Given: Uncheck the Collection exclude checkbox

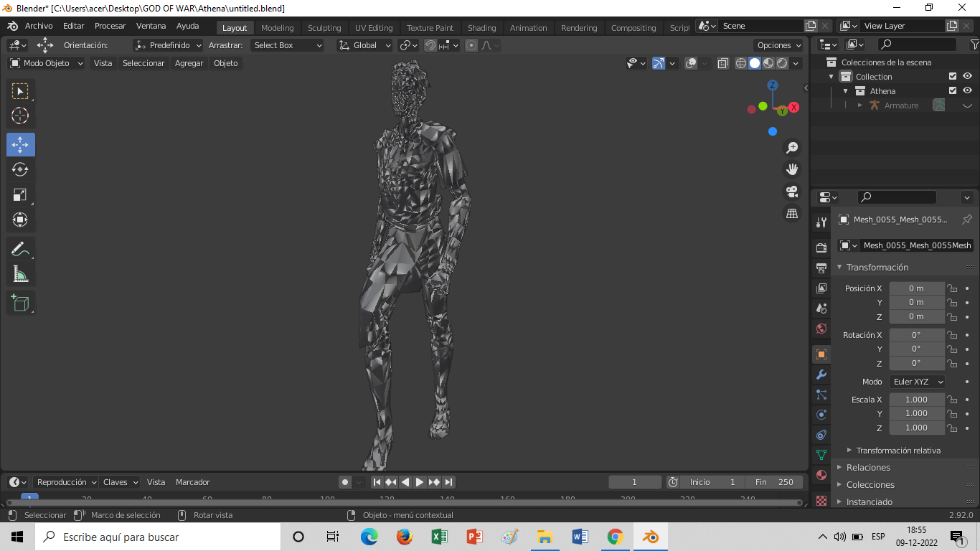Looking at the screenshot, I should pyautogui.click(x=953, y=77).
